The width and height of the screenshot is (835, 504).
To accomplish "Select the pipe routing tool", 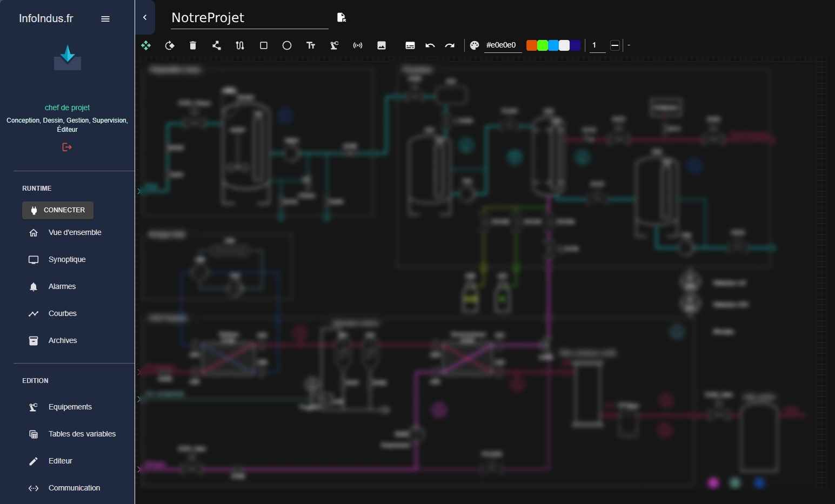I will point(240,45).
